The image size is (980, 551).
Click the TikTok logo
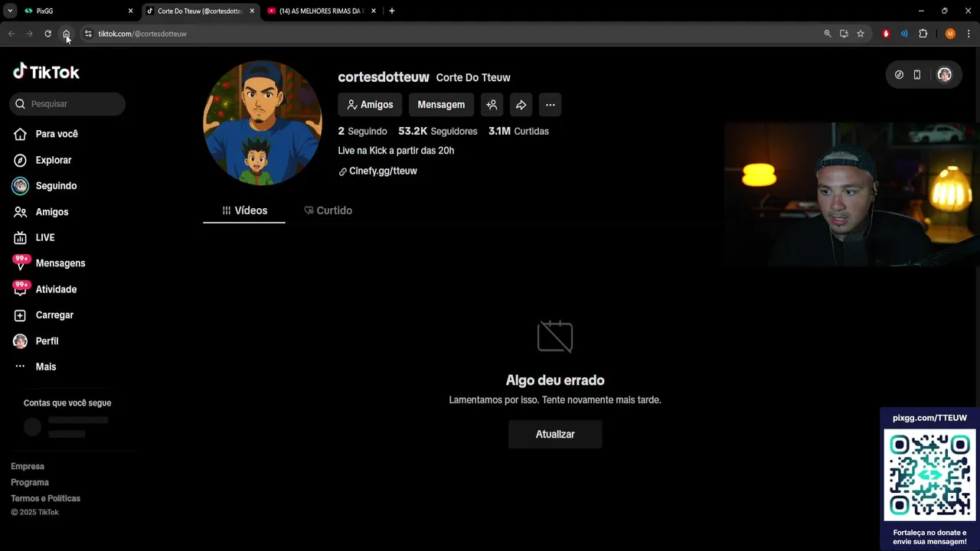(46, 72)
